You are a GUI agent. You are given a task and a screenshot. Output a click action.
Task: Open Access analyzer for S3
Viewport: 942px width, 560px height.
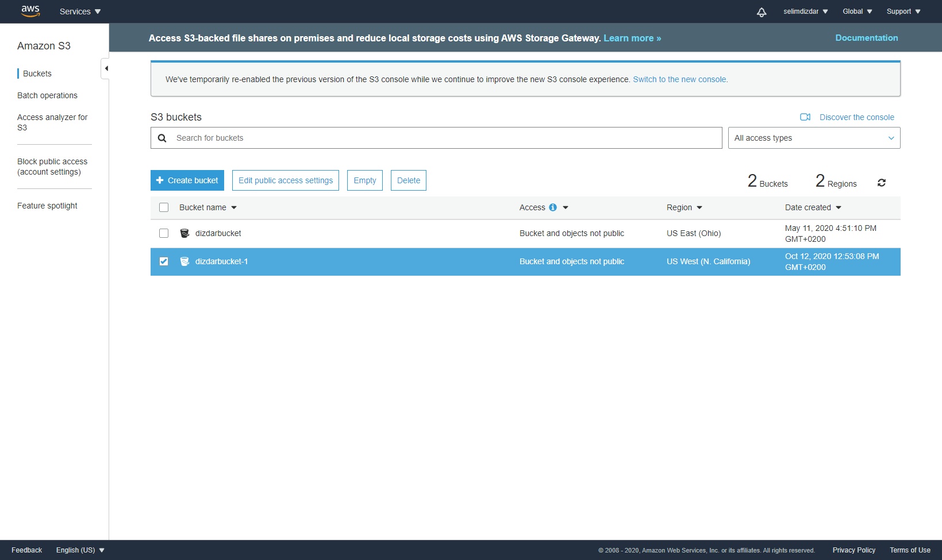pos(52,122)
